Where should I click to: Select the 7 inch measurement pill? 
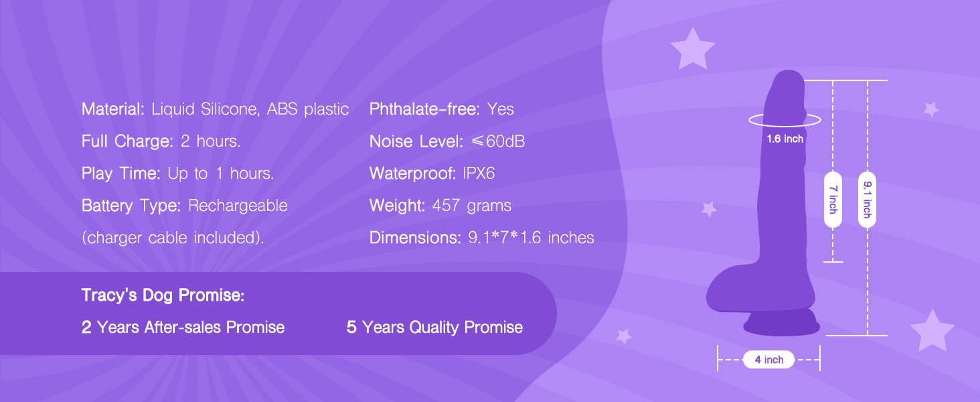pos(832,199)
